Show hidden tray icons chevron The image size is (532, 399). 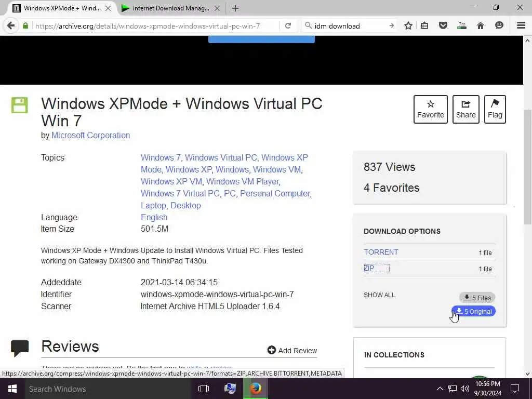tap(440, 389)
